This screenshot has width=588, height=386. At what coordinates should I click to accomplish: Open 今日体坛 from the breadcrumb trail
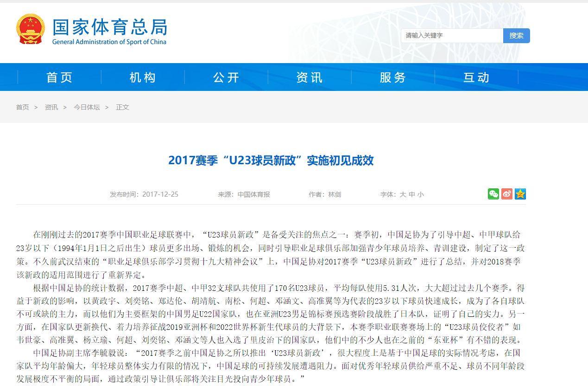click(x=87, y=107)
